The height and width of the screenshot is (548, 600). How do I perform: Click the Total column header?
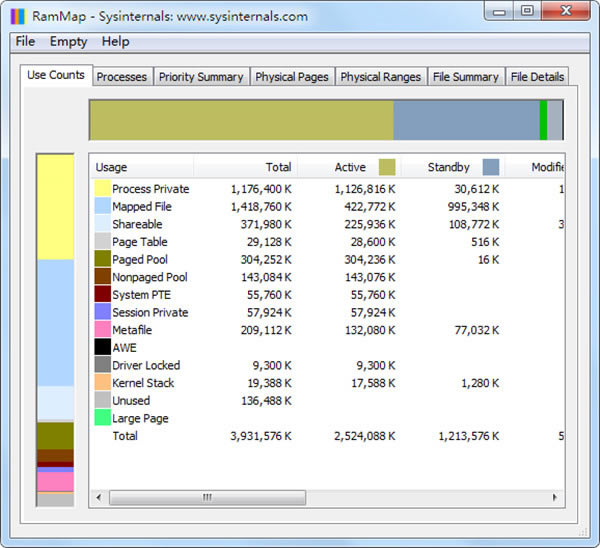pyautogui.click(x=246, y=167)
